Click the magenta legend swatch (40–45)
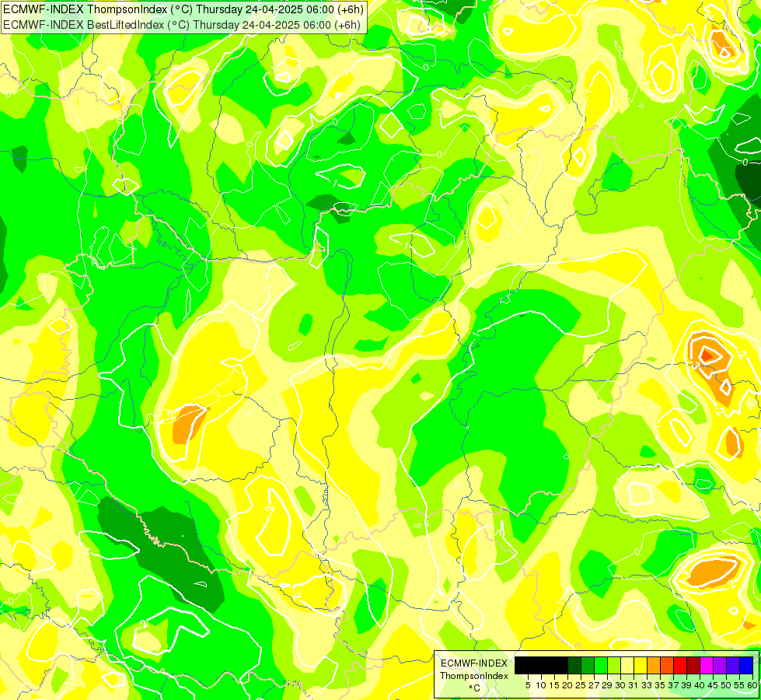761x700 pixels. click(707, 665)
